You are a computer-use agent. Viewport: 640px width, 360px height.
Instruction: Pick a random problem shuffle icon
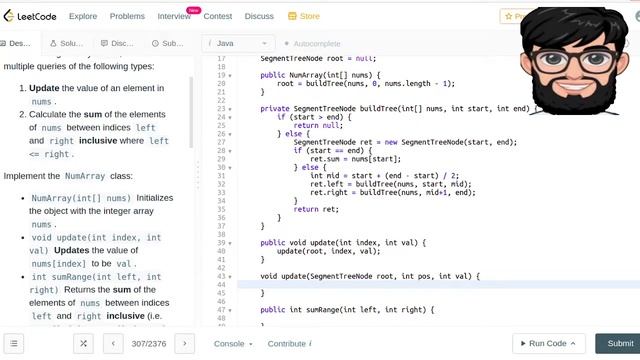point(83,344)
